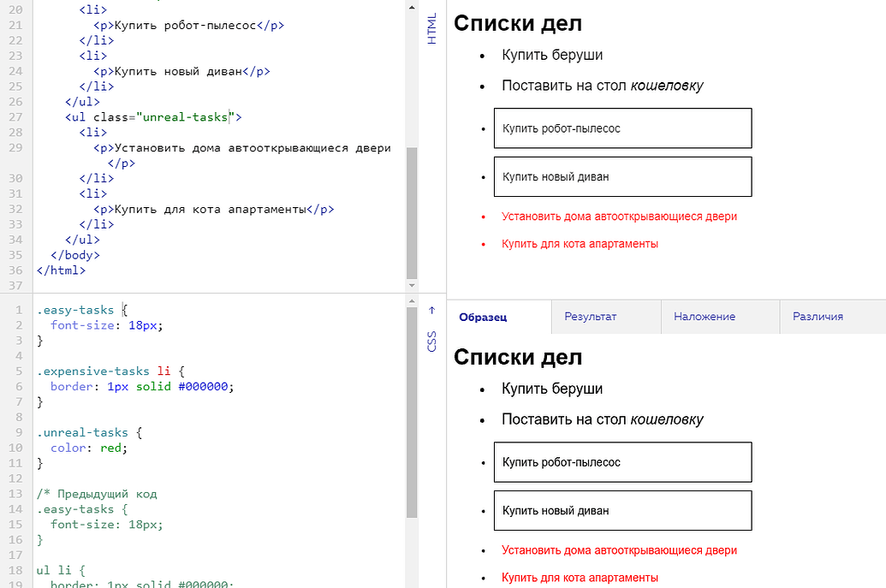
Task: Click the color: red CSS declaration
Action: pyautogui.click(x=88, y=448)
